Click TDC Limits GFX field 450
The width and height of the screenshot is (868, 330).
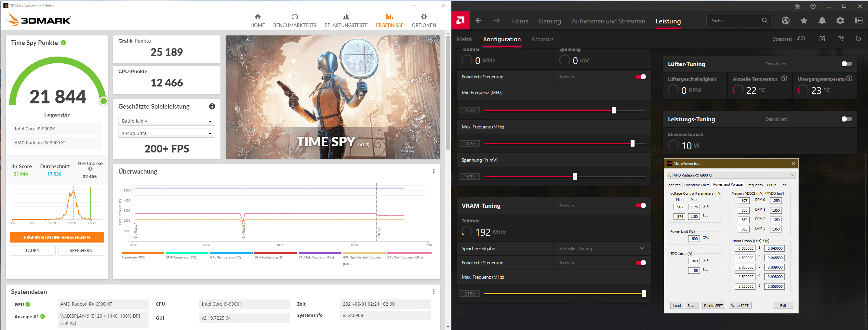694,261
